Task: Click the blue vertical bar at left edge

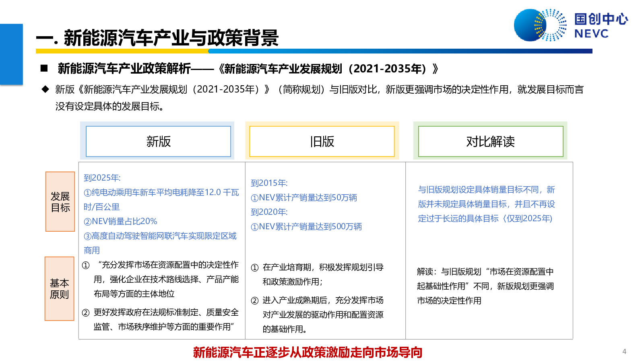Action: (11, 54)
